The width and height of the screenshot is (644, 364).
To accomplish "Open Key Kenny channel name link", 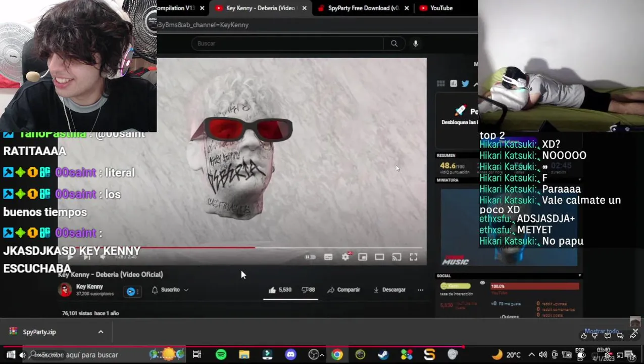I will pos(89,287).
